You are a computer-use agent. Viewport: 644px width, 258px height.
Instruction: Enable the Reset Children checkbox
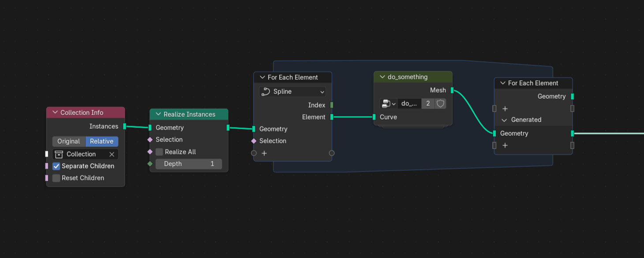(x=56, y=178)
